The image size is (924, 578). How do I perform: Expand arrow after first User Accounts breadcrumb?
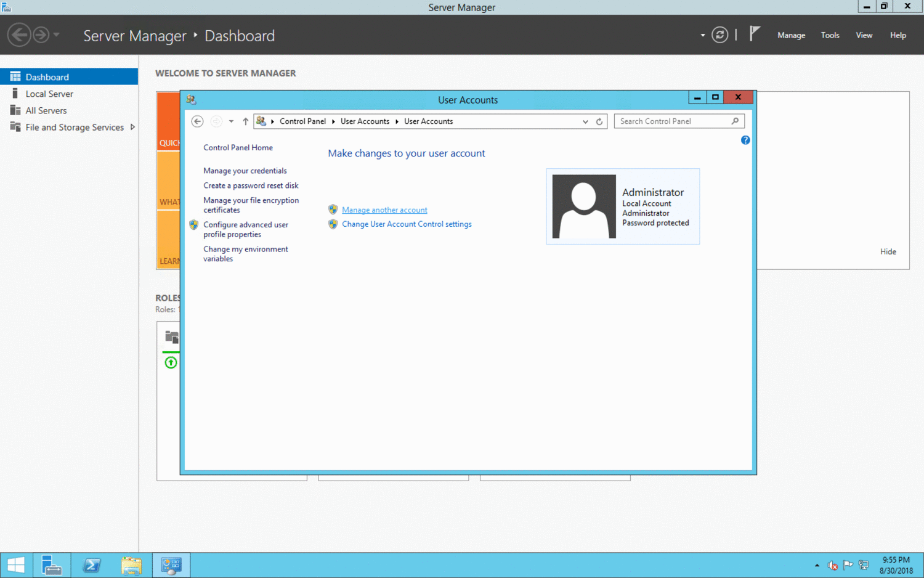click(x=397, y=121)
